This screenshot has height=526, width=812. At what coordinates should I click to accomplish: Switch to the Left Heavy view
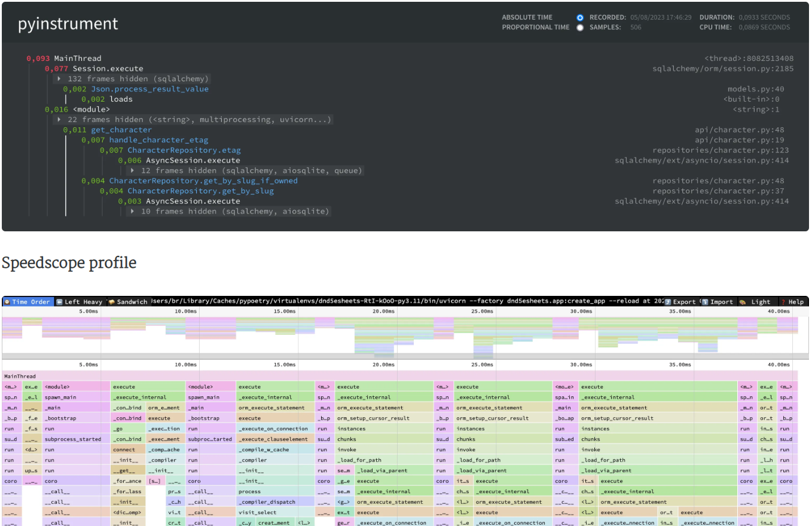click(79, 302)
